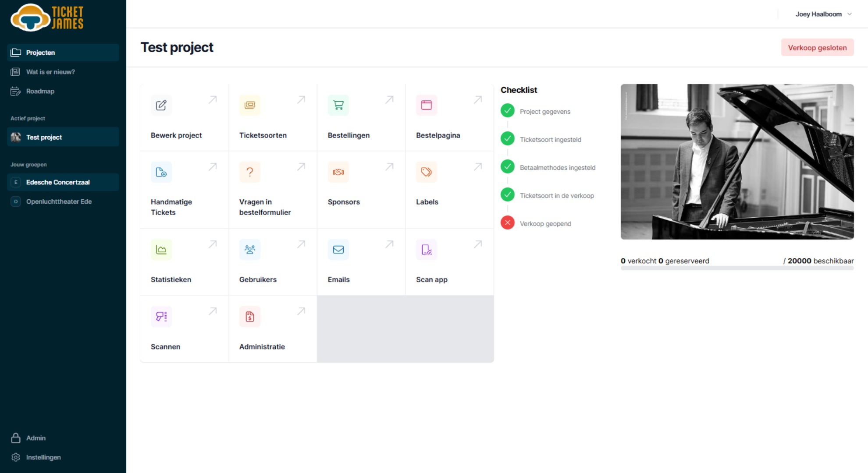Click the 0 verkocht 0 gereserveerd text
This screenshot has width=868, height=473.
(665, 261)
